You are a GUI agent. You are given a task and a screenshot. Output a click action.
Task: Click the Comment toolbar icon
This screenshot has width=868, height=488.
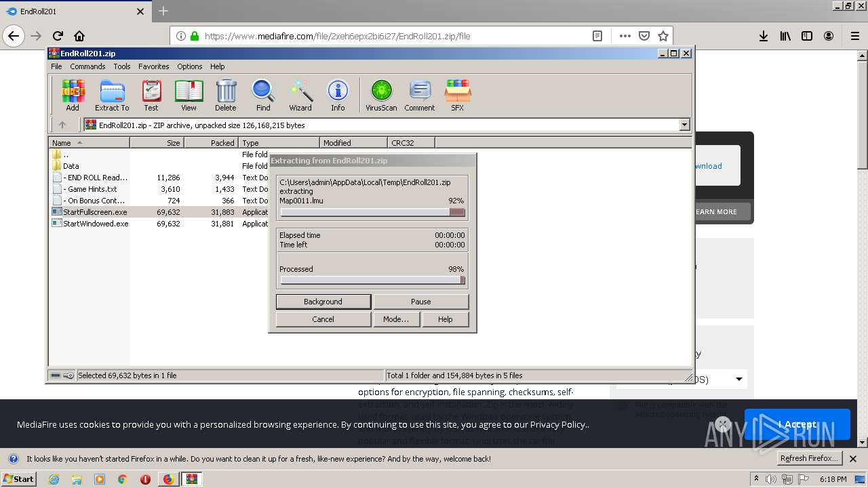[420, 95]
